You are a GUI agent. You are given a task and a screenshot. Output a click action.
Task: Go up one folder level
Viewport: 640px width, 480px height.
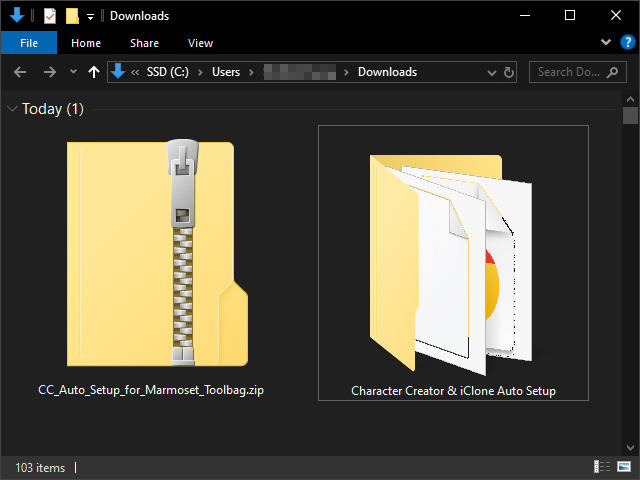coord(94,72)
